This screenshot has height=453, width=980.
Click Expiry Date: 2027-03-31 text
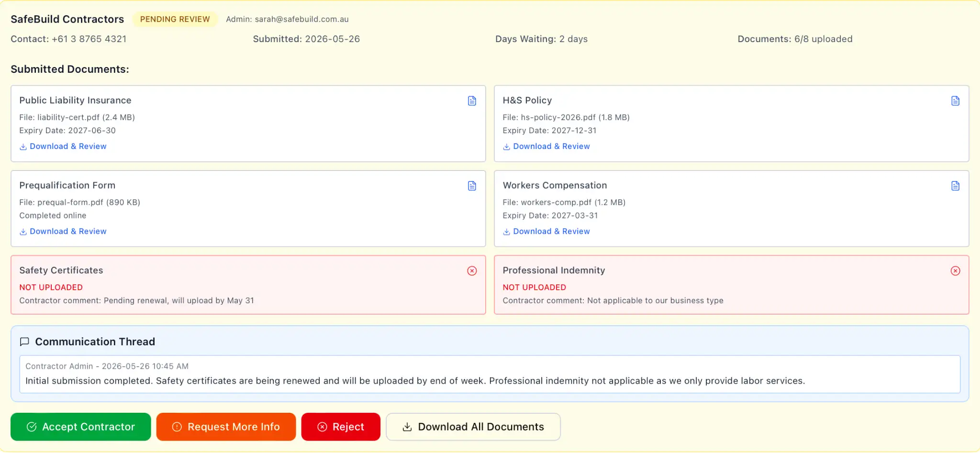pos(550,215)
